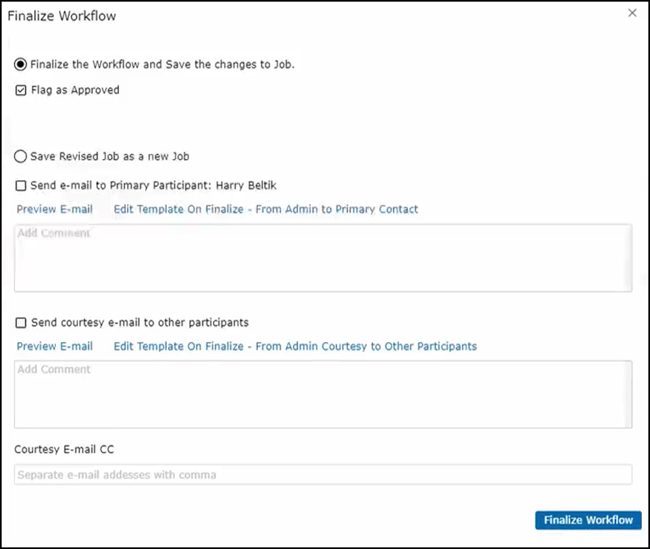Image resolution: width=650 pixels, height=549 pixels.
Task: Edit template Admin Courtesy to Other Participants
Action: 294,346
